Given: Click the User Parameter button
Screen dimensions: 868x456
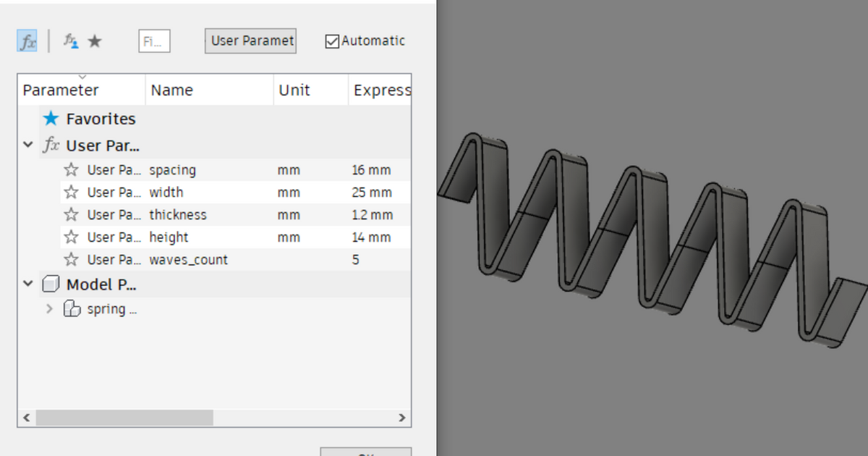Looking at the screenshot, I should point(250,41).
